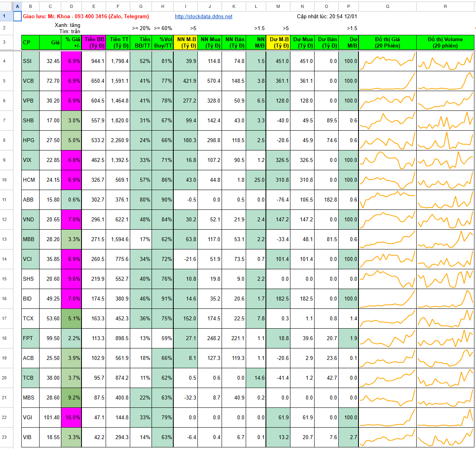Select the SSI ticker cell
Screen dimensions: 476x449
pos(30,61)
